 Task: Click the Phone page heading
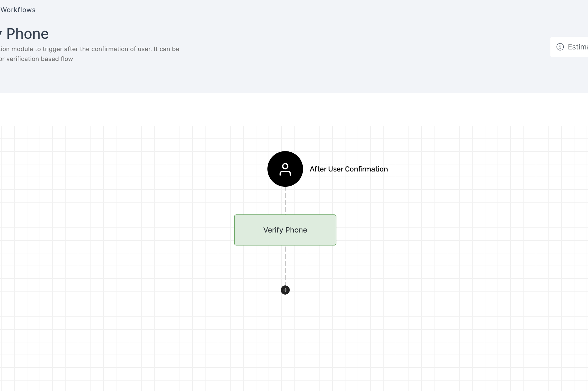pos(24,34)
